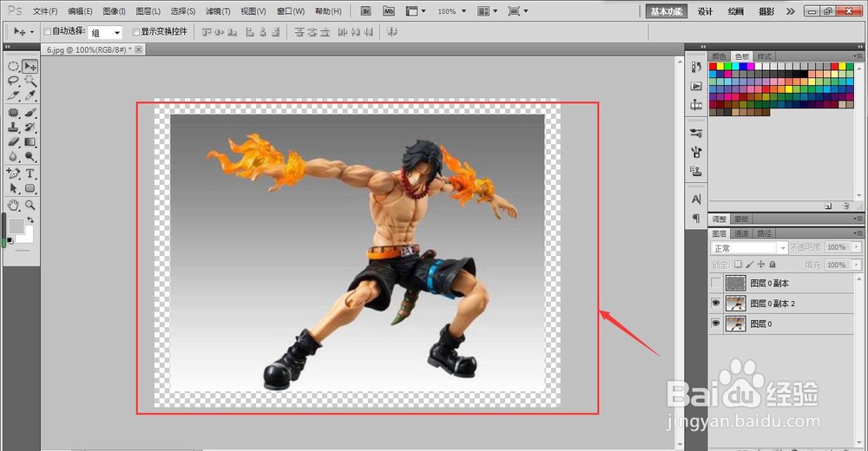Open the Actions panel icon
Image resolution: width=868 pixels, height=451 pixels.
click(x=696, y=87)
